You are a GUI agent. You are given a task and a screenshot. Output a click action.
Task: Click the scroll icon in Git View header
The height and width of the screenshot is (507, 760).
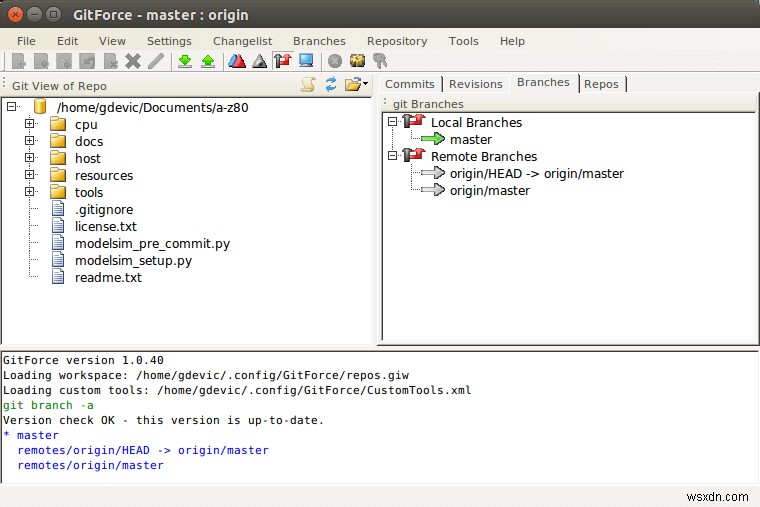coord(308,85)
